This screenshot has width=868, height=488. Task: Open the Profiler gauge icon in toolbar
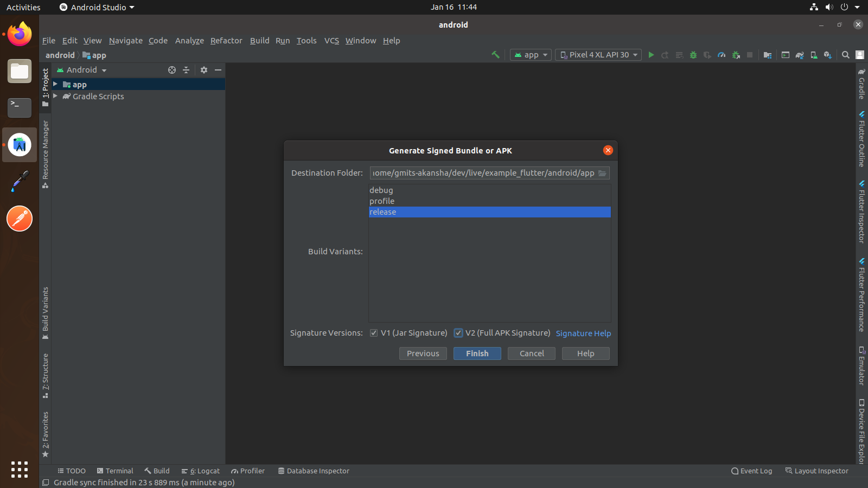pyautogui.click(x=722, y=55)
